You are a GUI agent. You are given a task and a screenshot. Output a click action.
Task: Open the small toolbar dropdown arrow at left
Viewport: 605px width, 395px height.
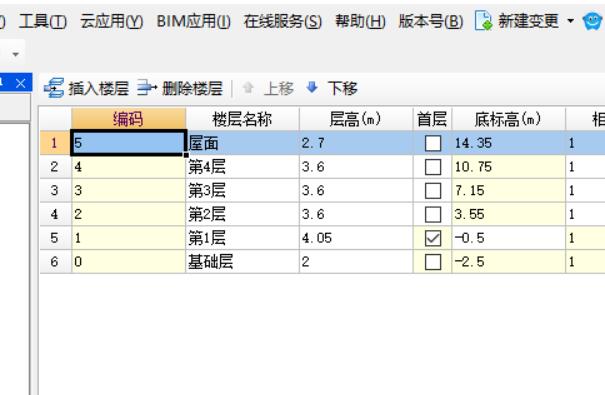coord(15,54)
